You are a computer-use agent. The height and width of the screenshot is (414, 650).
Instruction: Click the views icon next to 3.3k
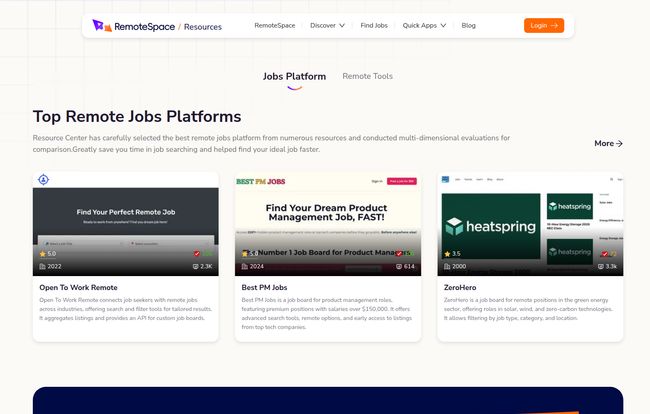click(601, 266)
